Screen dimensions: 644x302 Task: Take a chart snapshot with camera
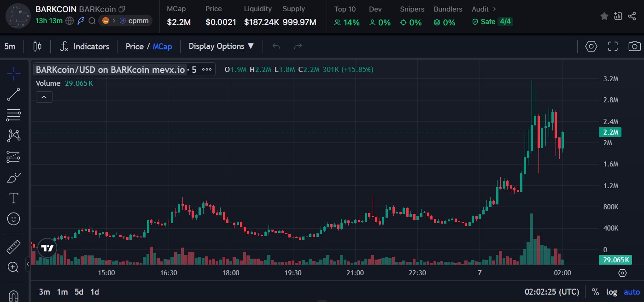coord(634,46)
